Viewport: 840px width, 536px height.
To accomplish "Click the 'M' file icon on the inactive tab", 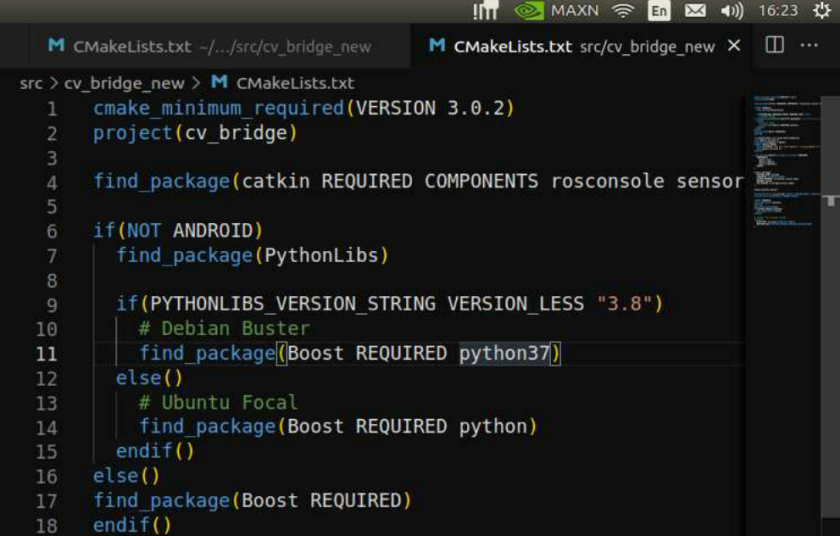I will [56, 45].
